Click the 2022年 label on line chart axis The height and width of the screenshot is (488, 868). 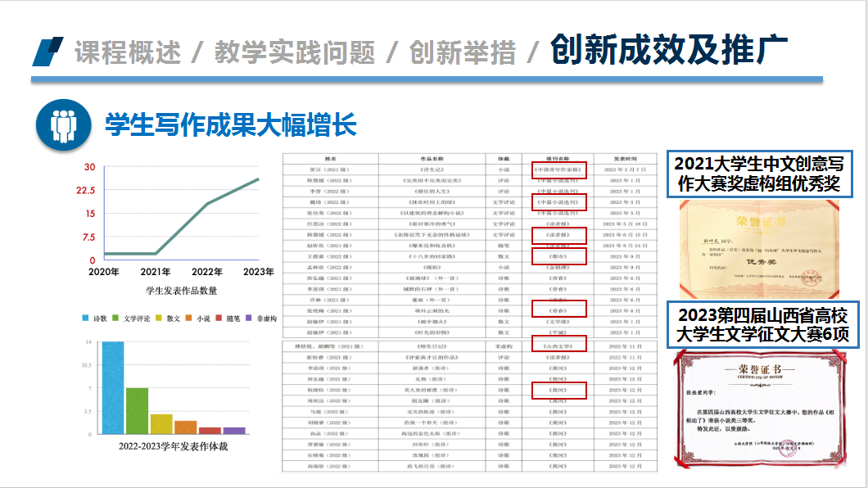point(206,272)
